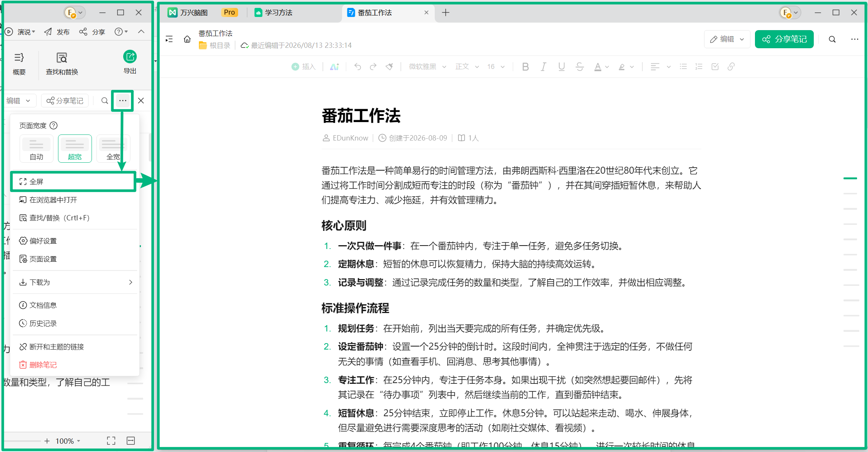Viewport: 868px width, 452px height.
Task: Open 文档信息 from the menu
Action: click(75, 305)
